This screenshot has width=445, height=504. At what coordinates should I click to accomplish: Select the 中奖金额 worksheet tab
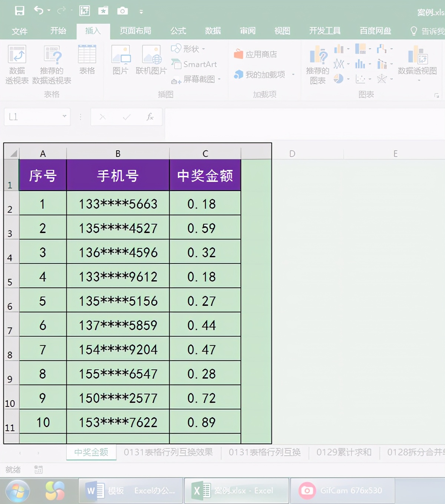90,452
